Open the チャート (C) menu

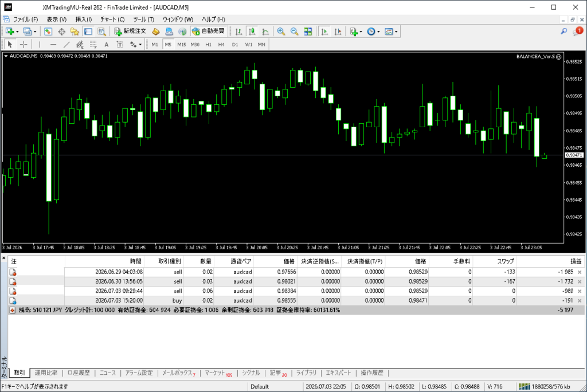click(112, 19)
